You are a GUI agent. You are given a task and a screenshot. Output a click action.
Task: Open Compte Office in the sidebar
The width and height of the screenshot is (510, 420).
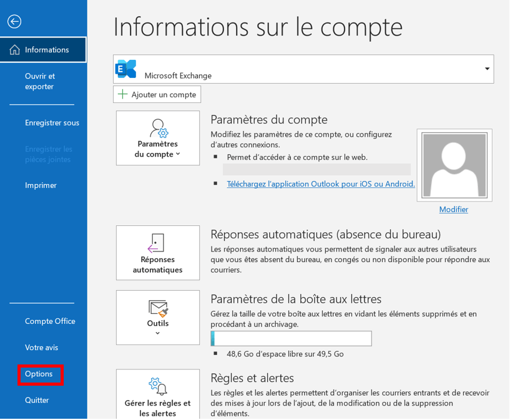click(x=50, y=321)
